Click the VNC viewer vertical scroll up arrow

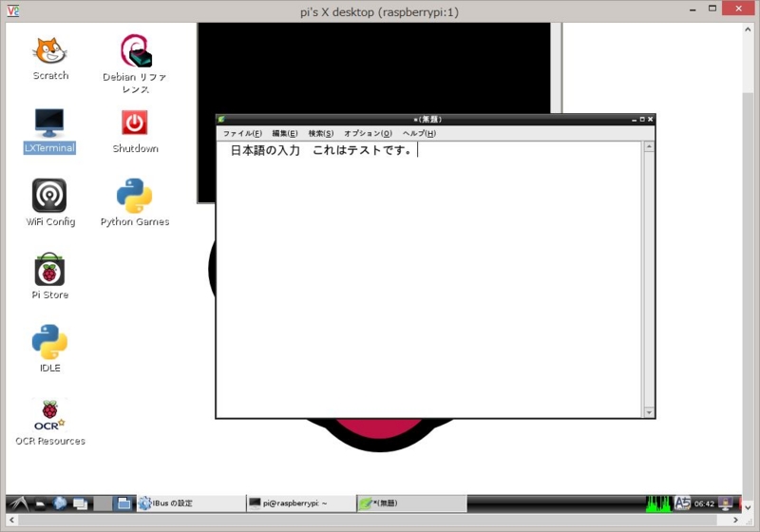748,29
